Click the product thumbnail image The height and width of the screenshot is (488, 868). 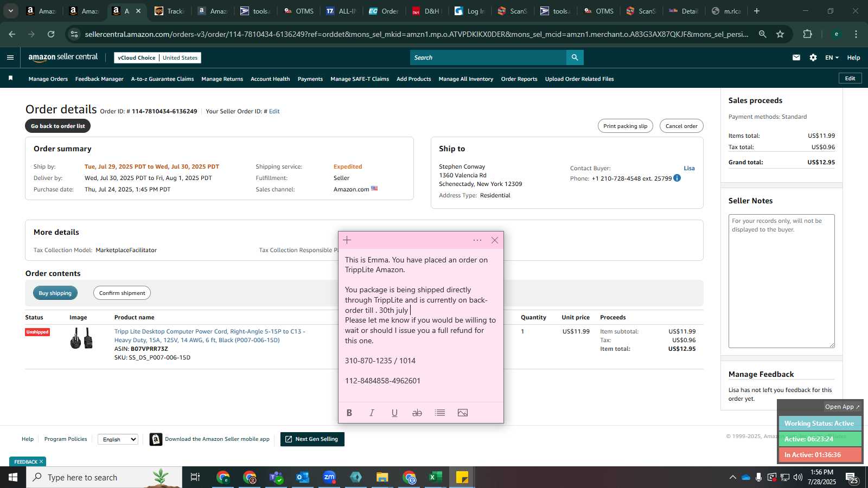(x=81, y=338)
